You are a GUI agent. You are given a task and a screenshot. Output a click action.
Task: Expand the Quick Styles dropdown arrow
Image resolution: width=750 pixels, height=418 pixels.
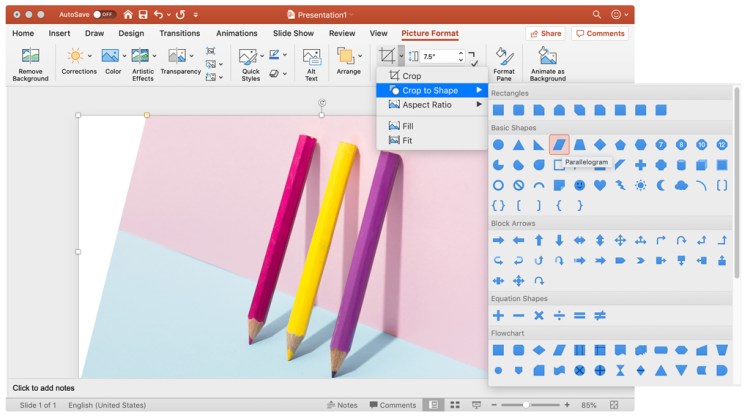pyautogui.click(x=262, y=56)
